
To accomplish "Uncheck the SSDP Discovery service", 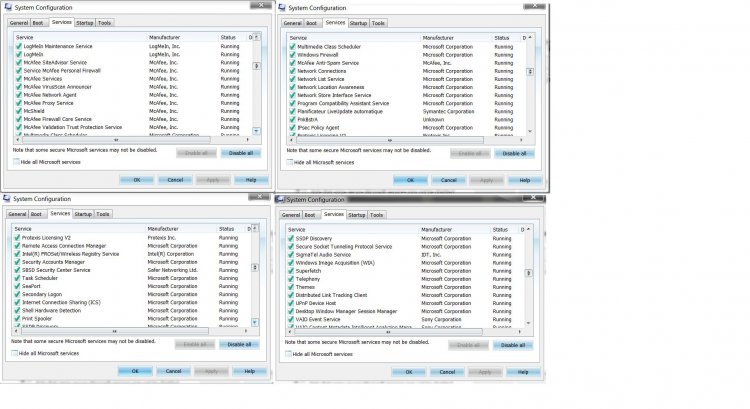I will pos(291,238).
